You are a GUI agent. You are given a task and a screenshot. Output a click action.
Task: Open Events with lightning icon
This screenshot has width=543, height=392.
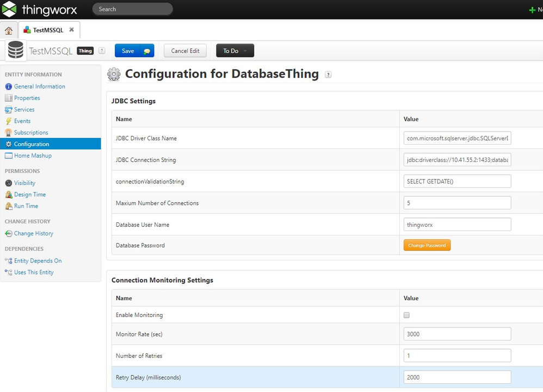point(22,121)
